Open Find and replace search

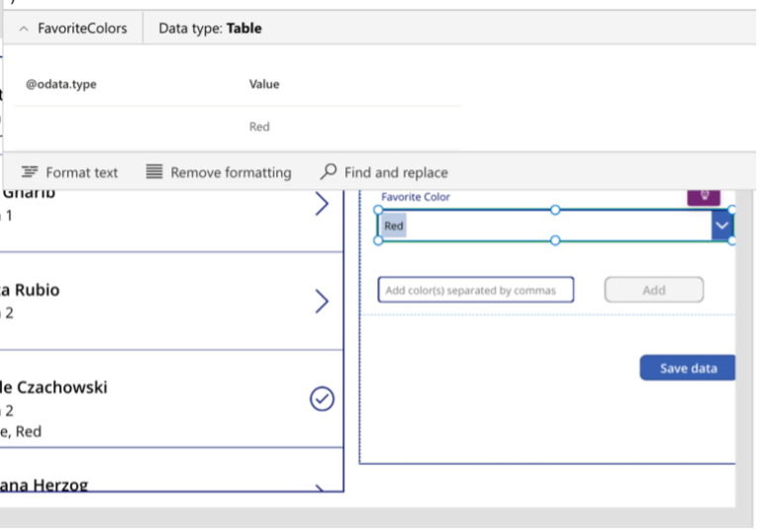click(x=329, y=172)
